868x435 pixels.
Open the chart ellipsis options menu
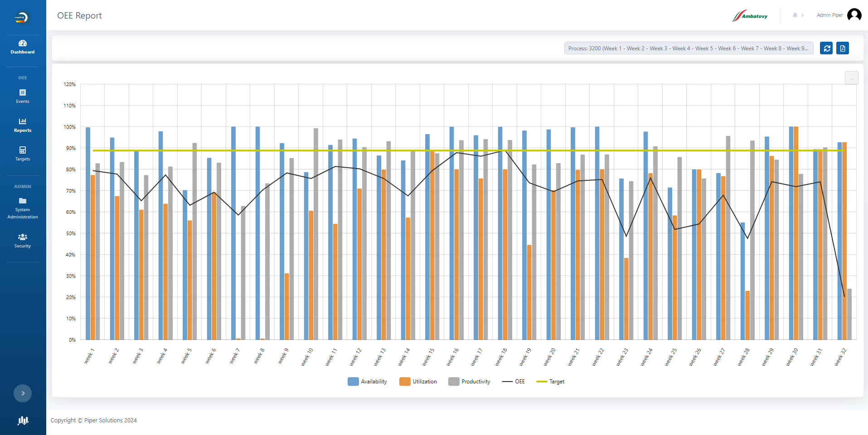point(851,78)
